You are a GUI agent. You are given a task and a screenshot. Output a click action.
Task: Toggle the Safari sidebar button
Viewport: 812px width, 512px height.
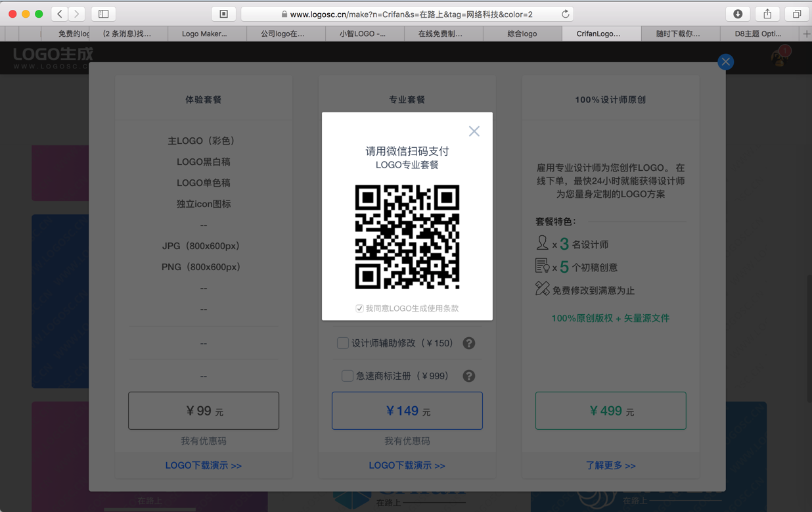(x=104, y=14)
